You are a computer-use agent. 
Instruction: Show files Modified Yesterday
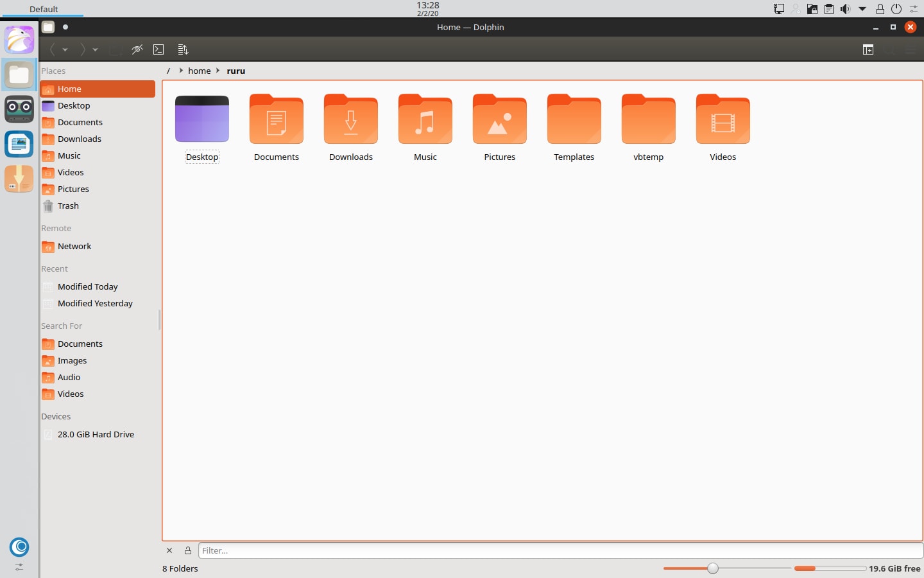tap(98, 303)
